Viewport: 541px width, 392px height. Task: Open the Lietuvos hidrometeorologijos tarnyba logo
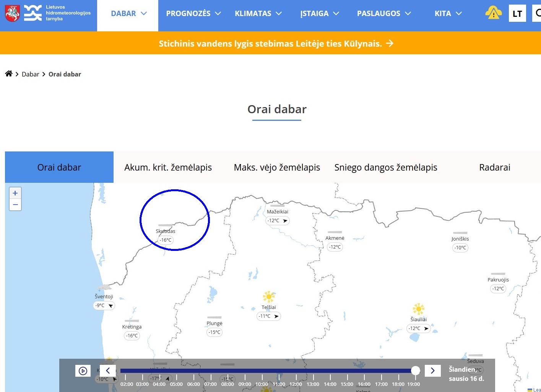tap(48, 13)
